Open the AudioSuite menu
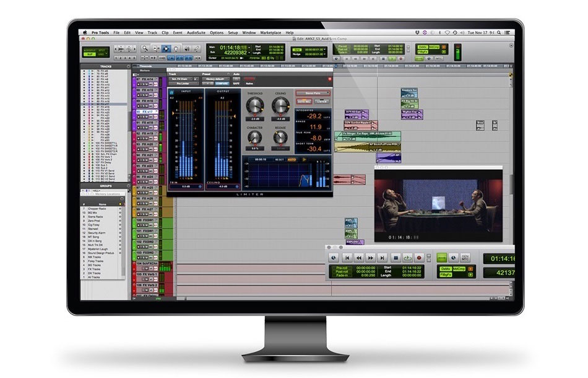The height and width of the screenshot is (378, 588). coord(194,32)
